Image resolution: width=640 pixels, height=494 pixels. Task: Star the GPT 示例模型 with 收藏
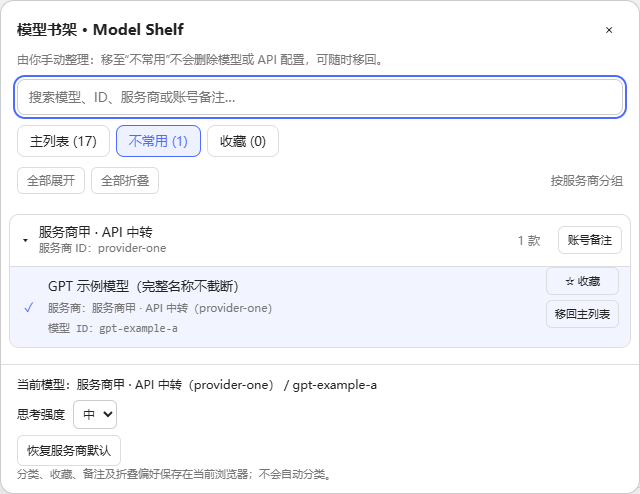tap(582, 281)
